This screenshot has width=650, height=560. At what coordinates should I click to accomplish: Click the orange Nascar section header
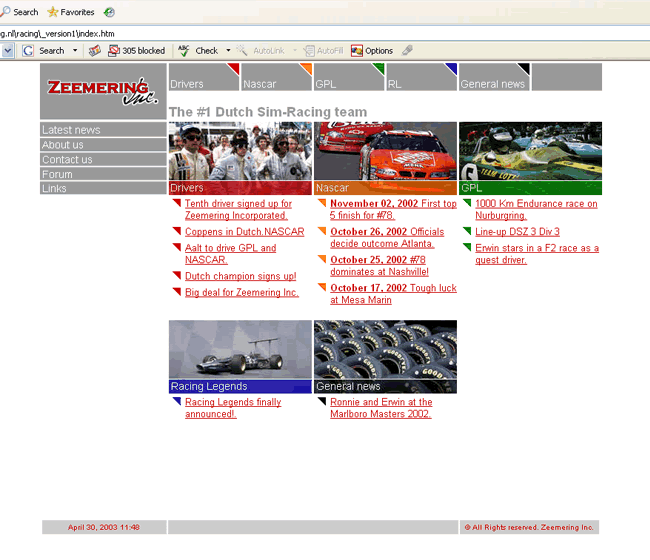(x=385, y=188)
